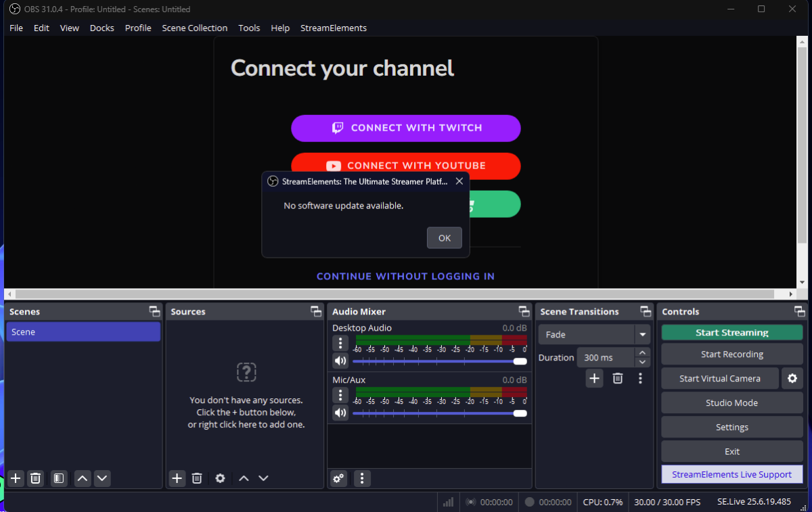Click the vertical scrollbar up arrow
The image size is (812, 512).
click(x=803, y=41)
